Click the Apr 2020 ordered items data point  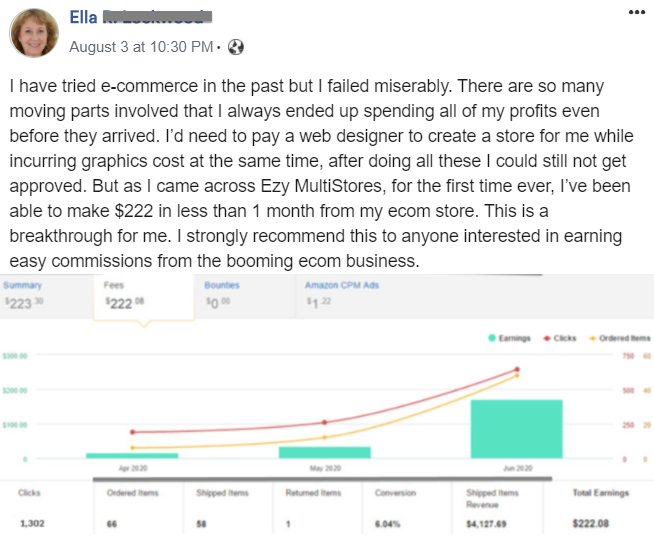(x=132, y=448)
